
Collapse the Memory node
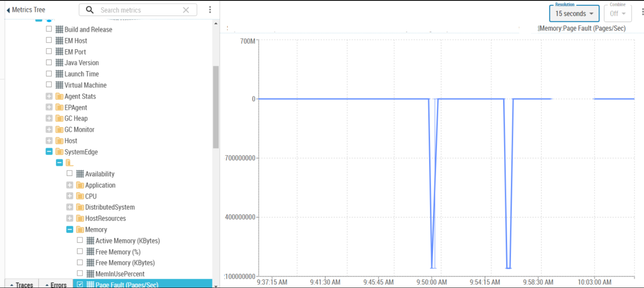(69, 229)
